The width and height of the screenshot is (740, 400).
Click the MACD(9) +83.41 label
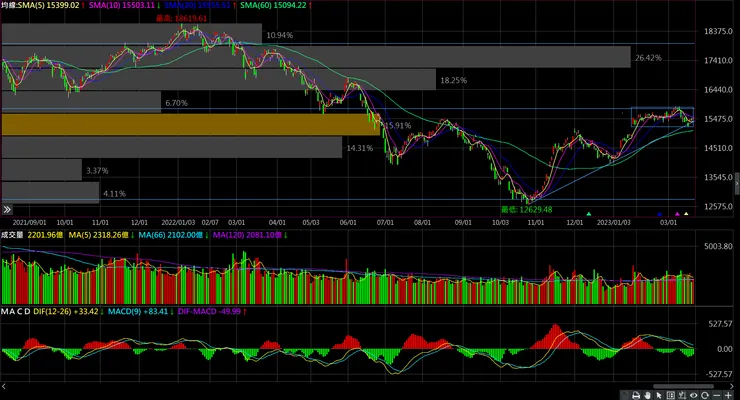tap(138, 311)
